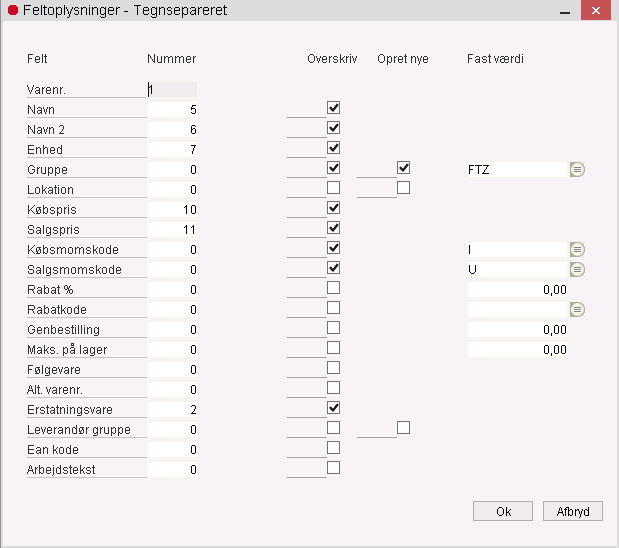The height and width of the screenshot is (548, 619).
Task: Confirm with the Ok button
Action: pyautogui.click(x=503, y=511)
